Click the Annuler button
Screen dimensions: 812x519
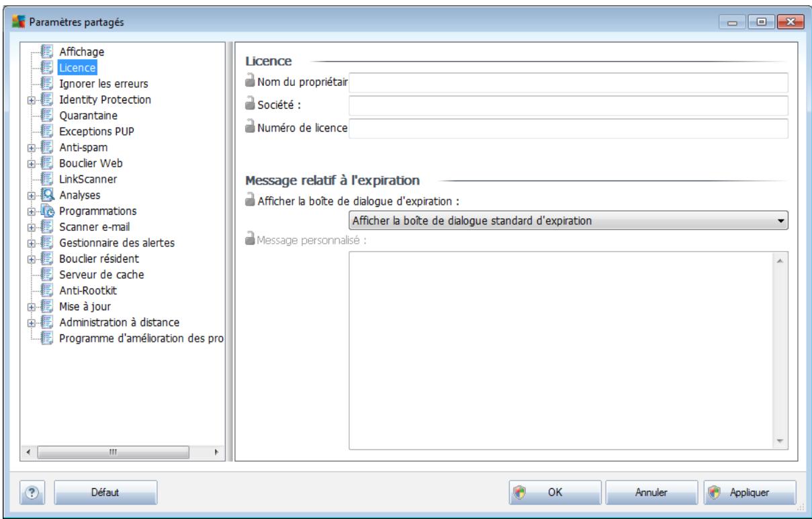pyautogui.click(x=651, y=492)
